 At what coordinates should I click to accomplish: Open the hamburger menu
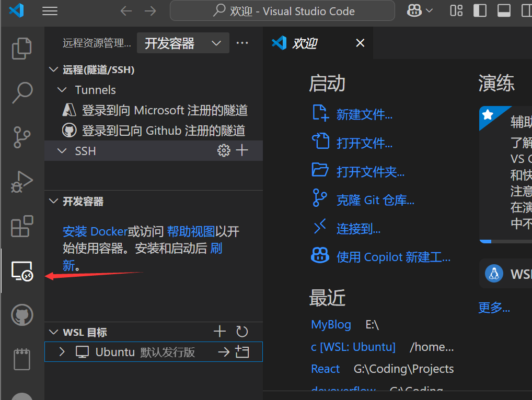(50, 10)
